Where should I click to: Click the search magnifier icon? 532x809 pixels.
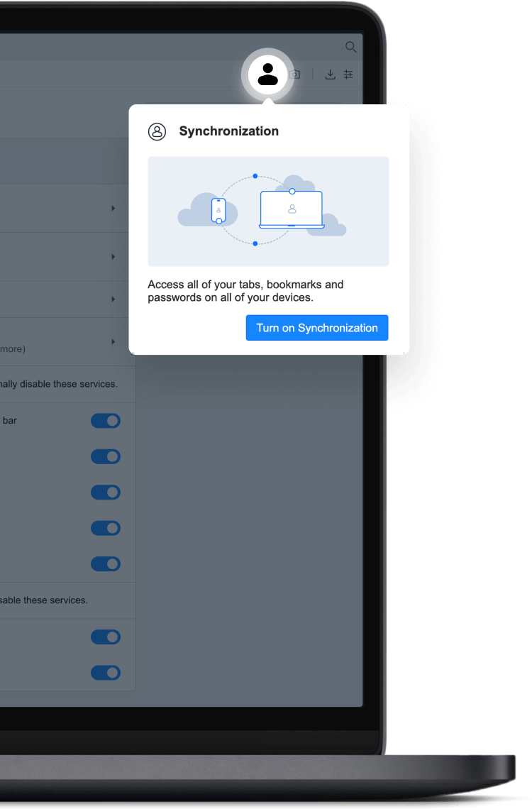(x=350, y=47)
